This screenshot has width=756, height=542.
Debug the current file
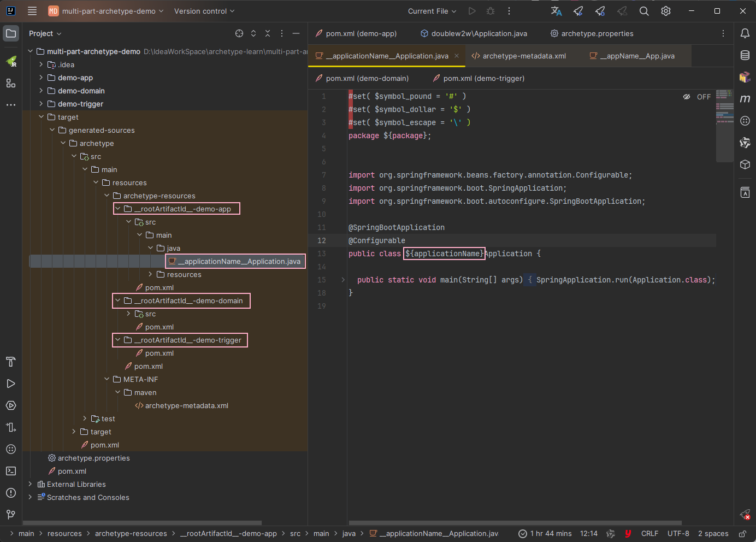[x=491, y=11]
